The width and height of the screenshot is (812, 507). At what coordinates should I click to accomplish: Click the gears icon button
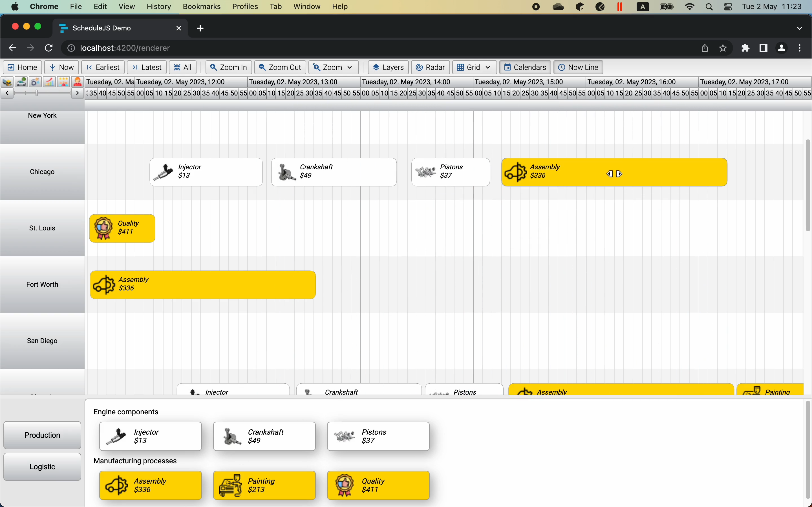tap(35, 82)
